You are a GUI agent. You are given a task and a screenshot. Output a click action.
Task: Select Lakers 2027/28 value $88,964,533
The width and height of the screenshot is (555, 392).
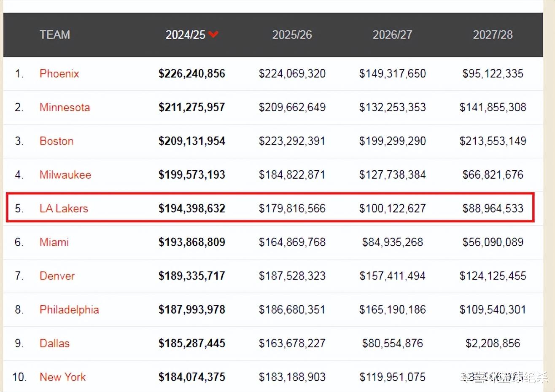493,208
